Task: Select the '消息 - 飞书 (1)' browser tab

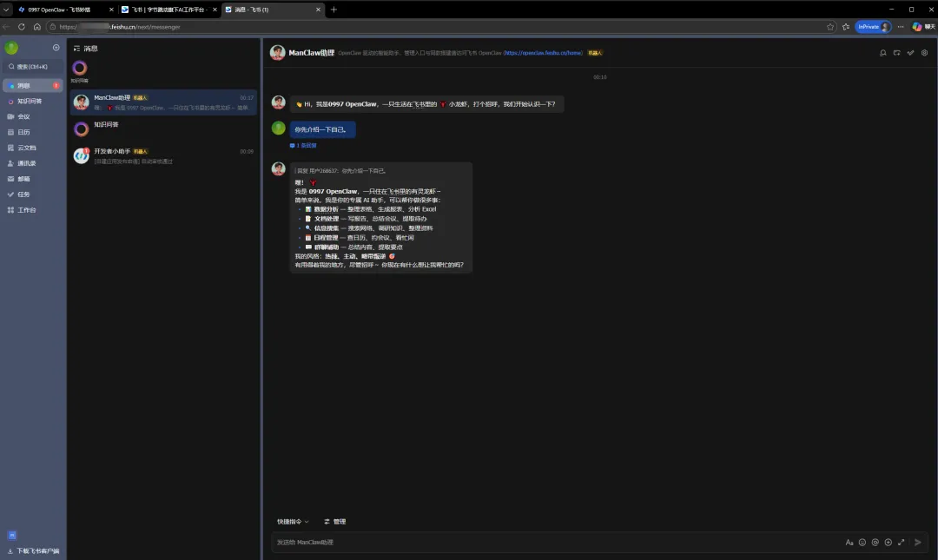Action: (273, 10)
